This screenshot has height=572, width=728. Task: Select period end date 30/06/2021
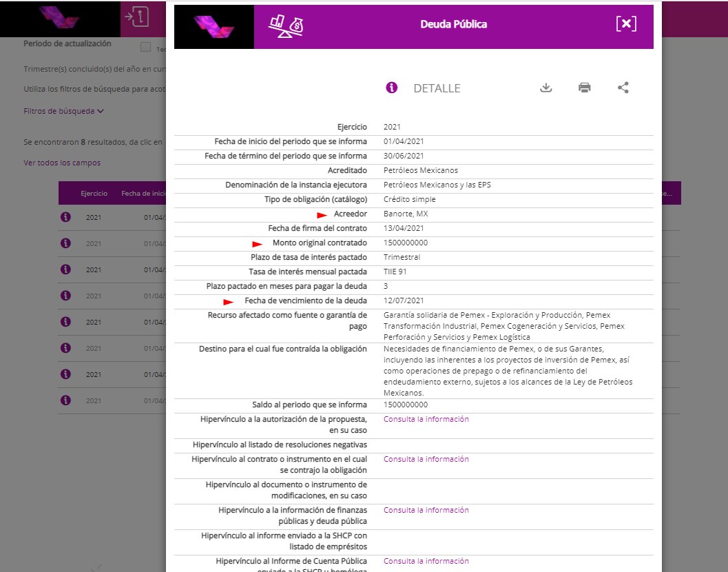[x=404, y=156]
